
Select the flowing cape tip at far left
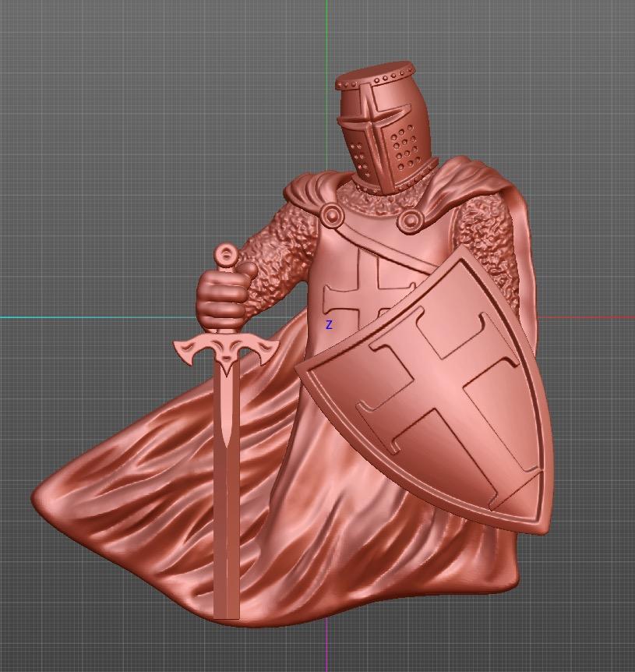[x=45, y=499]
